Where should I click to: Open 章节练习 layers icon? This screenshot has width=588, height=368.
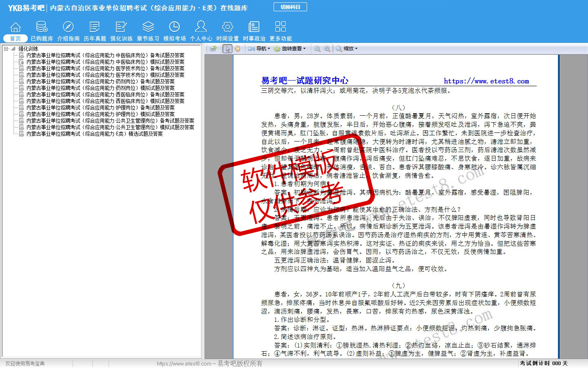coord(148,27)
